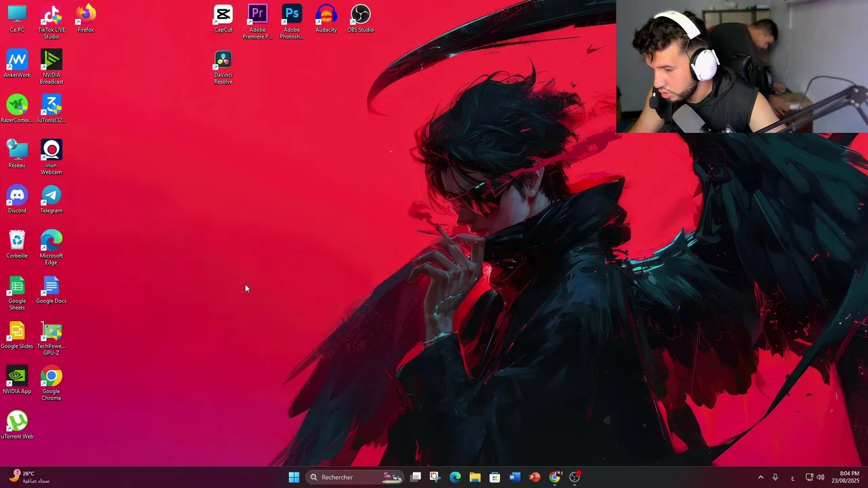Select the DaVinci Resolve desktop icon
868x488 pixels.
pyautogui.click(x=223, y=67)
